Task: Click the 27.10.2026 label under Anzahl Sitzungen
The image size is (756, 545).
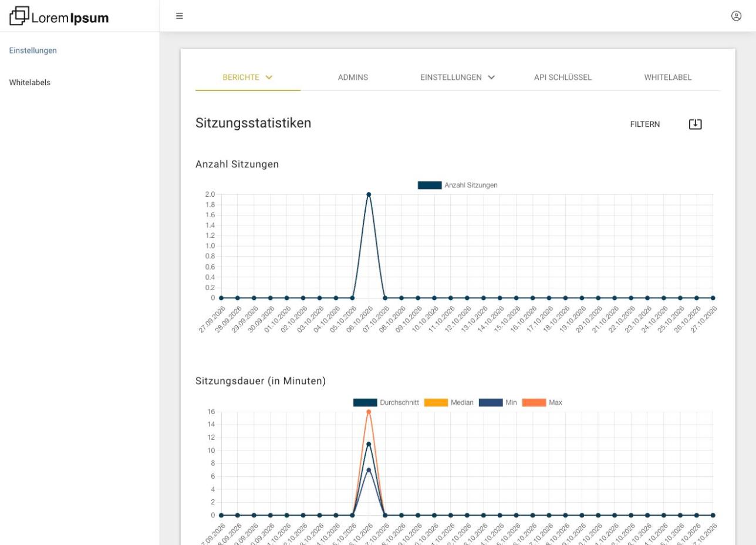Action: click(703, 320)
